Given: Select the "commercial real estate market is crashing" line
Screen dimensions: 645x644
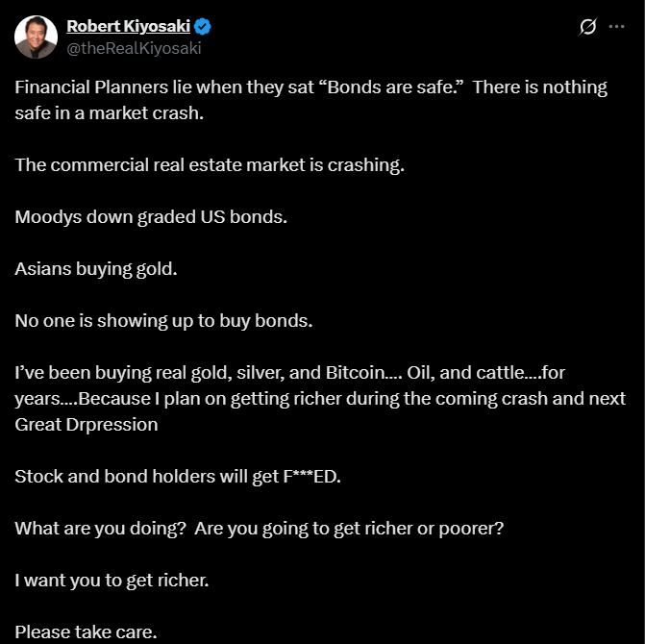Looking at the screenshot, I should [x=210, y=165].
